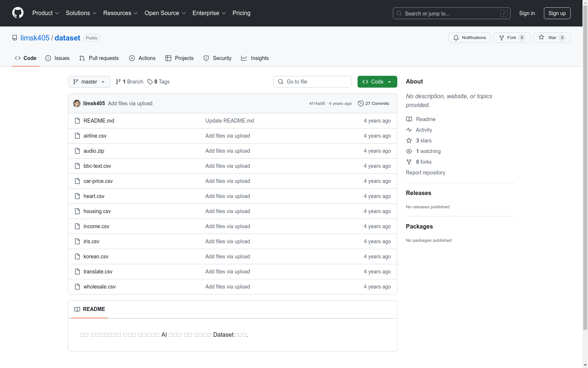The image size is (588, 368).
Task: Switch to the Security tab
Action: coord(218,58)
